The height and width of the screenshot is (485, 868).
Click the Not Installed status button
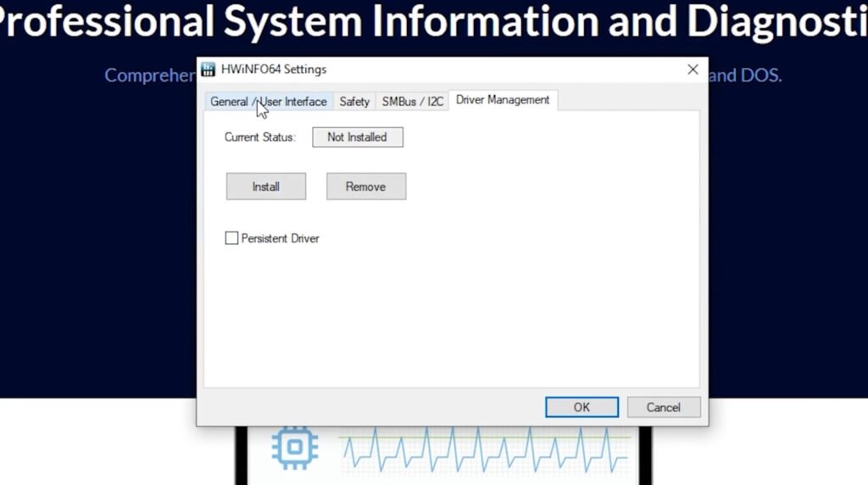[x=358, y=137]
